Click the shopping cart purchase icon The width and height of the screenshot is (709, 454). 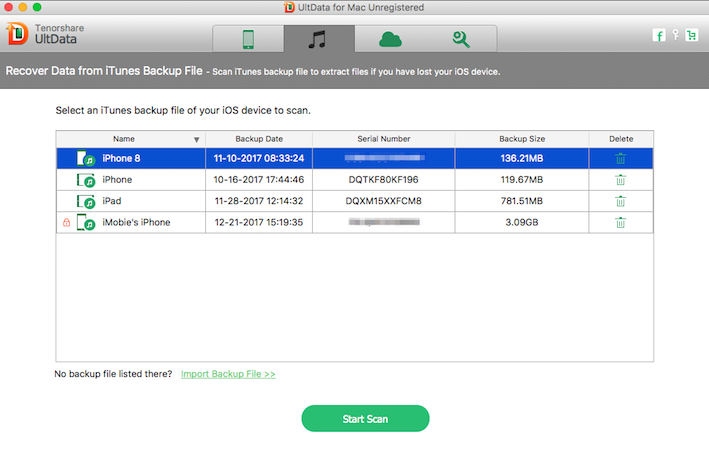pos(691,35)
